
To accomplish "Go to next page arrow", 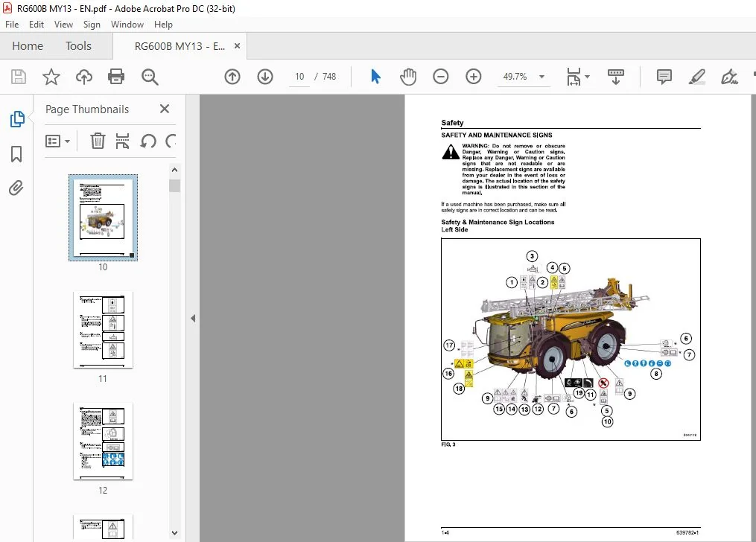I will (x=264, y=77).
